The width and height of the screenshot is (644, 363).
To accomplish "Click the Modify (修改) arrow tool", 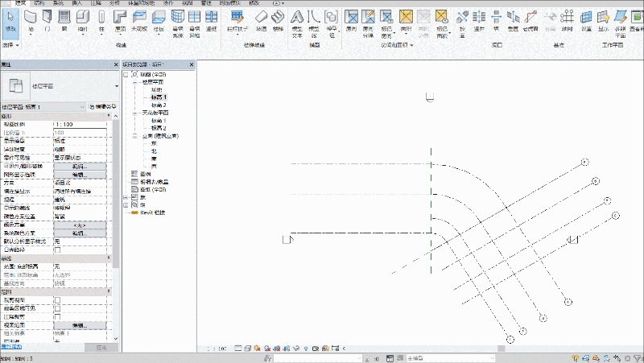I will [x=10, y=22].
